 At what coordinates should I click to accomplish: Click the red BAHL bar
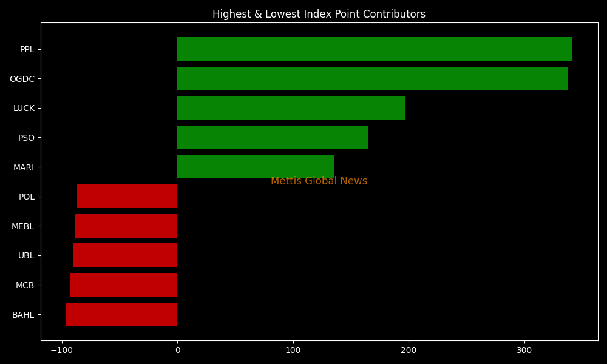tap(121, 314)
